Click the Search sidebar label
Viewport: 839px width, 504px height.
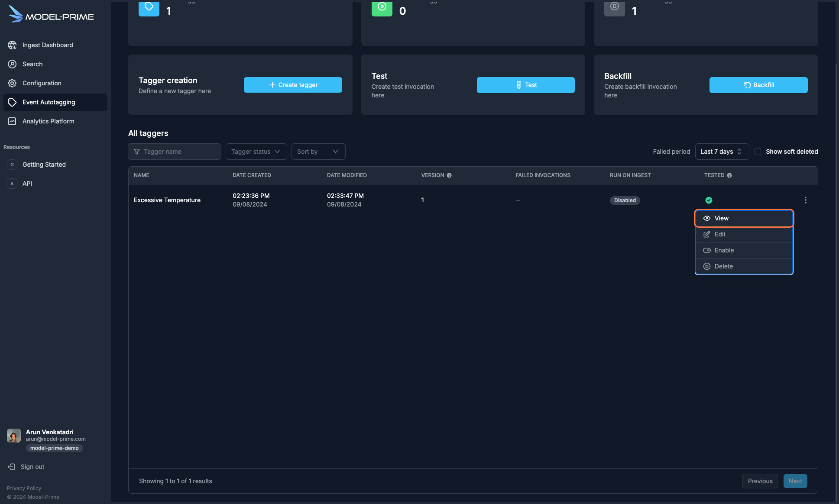32,64
